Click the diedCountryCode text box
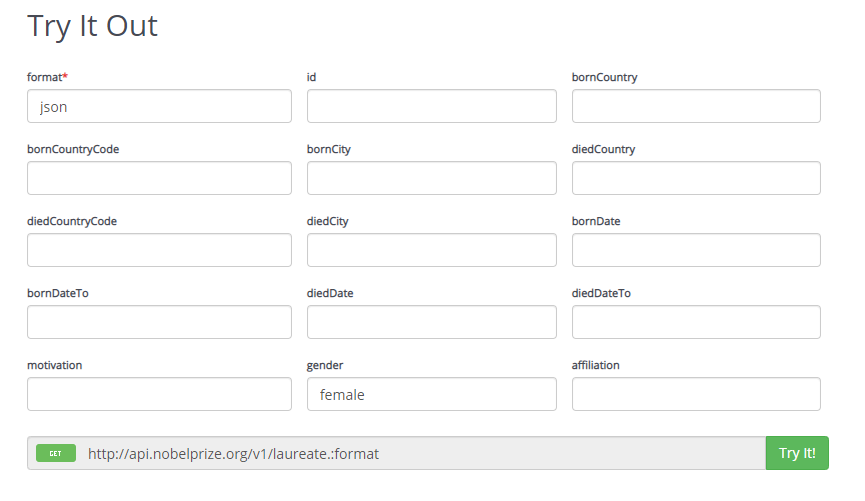The height and width of the screenshot is (501, 865). [159, 250]
